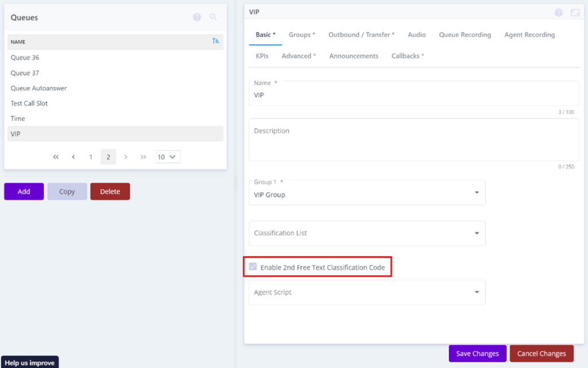588x368 pixels.
Task: Save changes to the VIP queue
Action: 477,353
